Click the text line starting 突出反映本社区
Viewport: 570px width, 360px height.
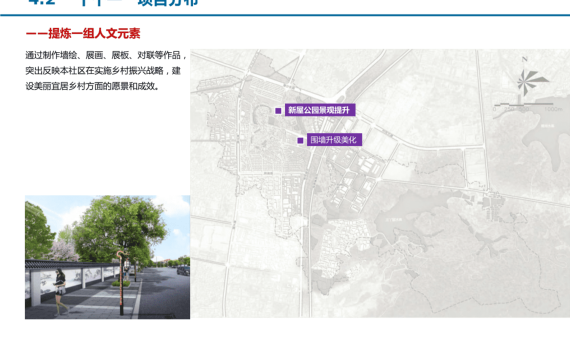click(x=103, y=71)
